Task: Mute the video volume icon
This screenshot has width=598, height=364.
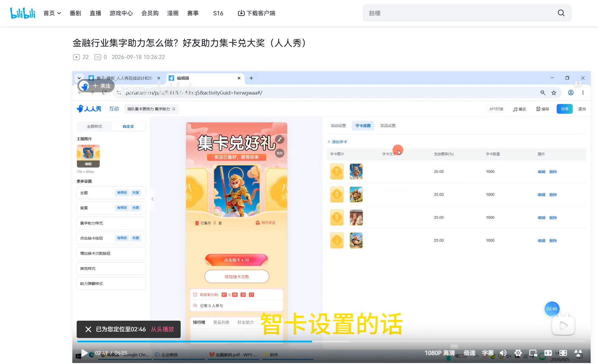Action: click(503, 353)
